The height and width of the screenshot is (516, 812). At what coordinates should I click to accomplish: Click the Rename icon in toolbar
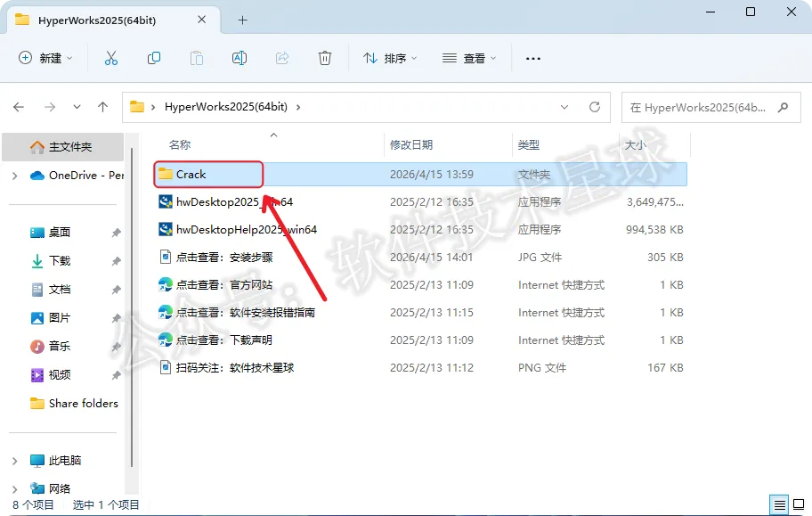pos(240,58)
